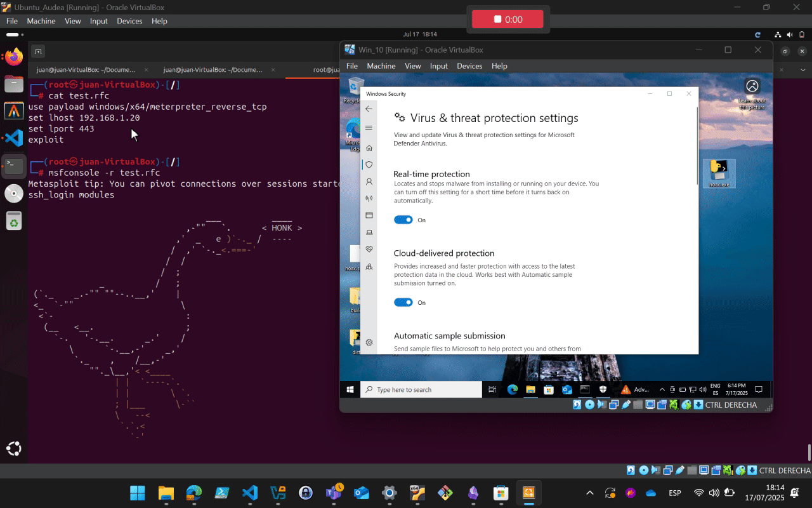This screenshot has height=508, width=812.
Task: Open Windows Security hamburger navigation menu
Action: [x=369, y=128]
